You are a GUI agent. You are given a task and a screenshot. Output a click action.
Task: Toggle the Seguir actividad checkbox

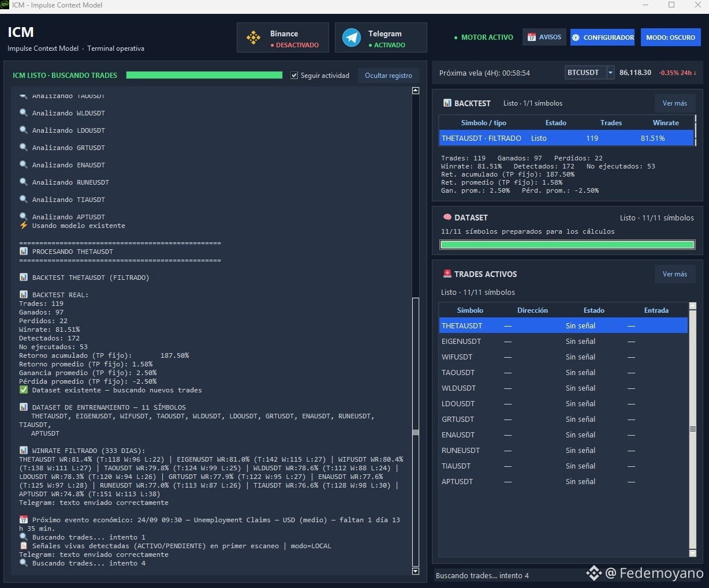[294, 76]
